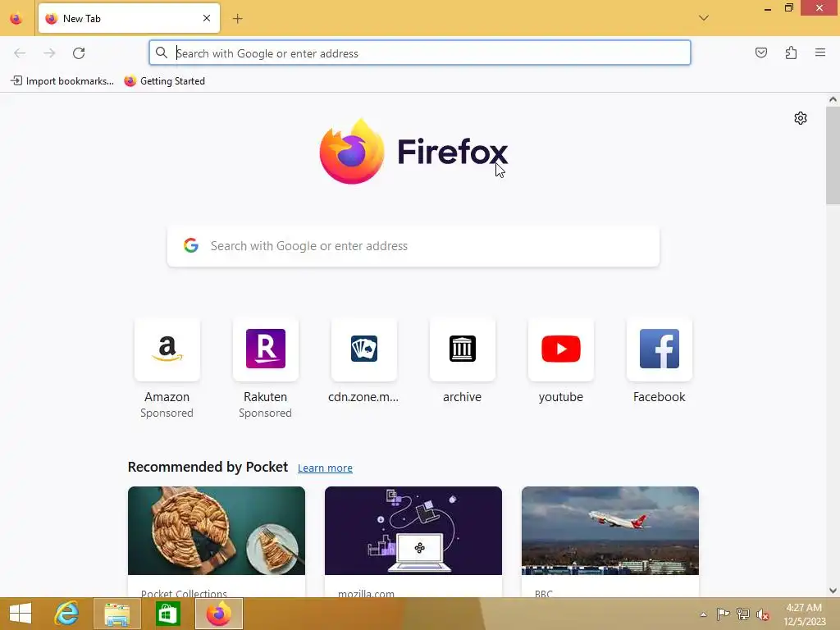Reload the current page
The height and width of the screenshot is (630, 840).
pyautogui.click(x=79, y=53)
